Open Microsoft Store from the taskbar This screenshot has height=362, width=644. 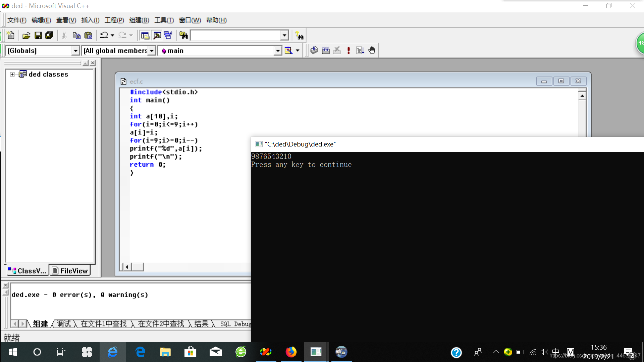click(190, 352)
